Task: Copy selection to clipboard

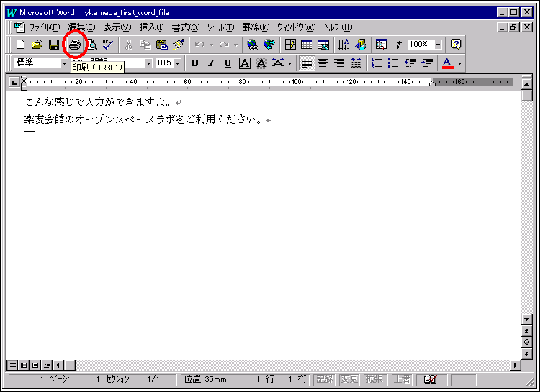Action: tap(145, 45)
